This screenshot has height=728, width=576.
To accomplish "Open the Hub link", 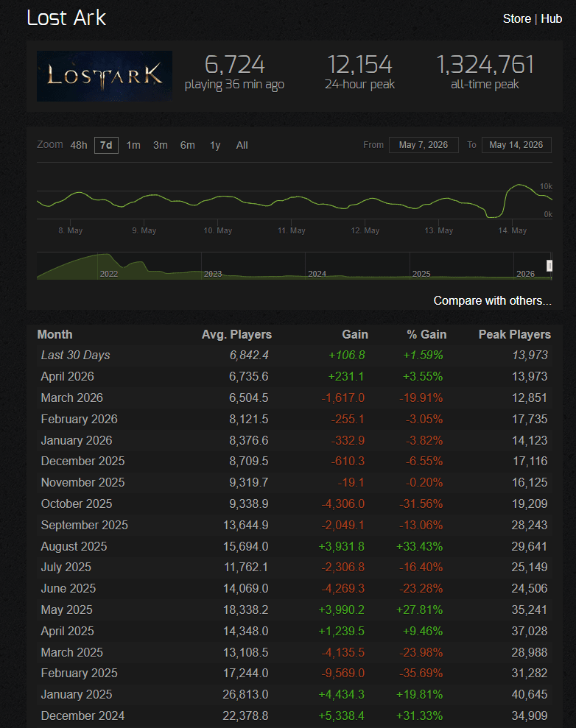I will point(552,19).
